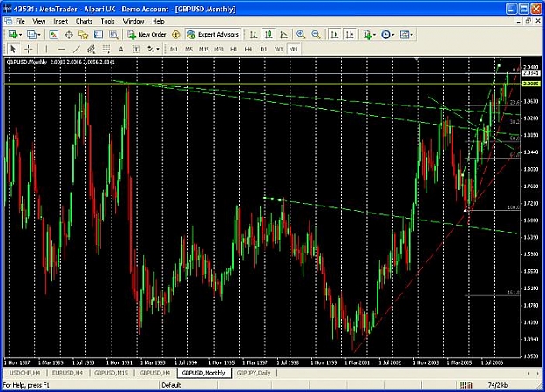This screenshot has width=545, height=392.
Task: Open the Indicators list button
Action: [367, 35]
